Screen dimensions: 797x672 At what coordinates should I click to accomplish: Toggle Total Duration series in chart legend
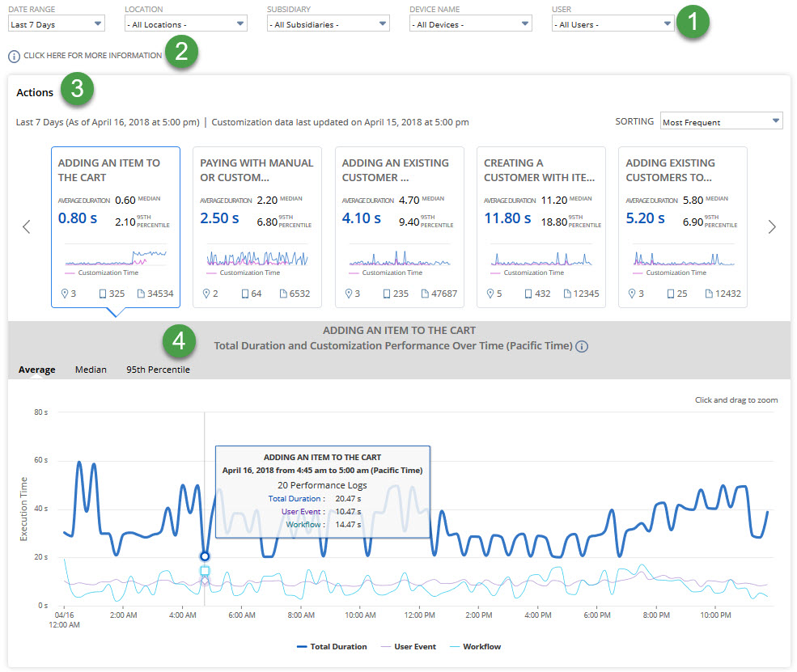click(x=332, y=647)
